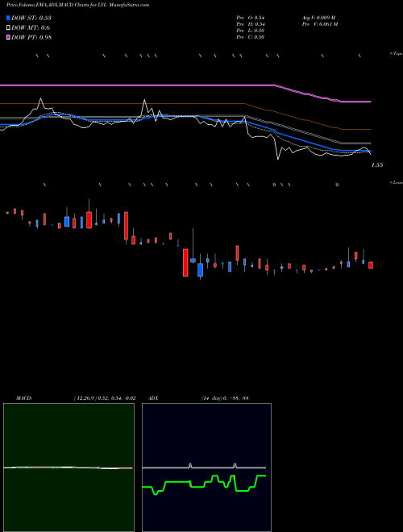Screen dimensions: 403x532
Task: Click the 1.55 price axis label
Action: [377, 165]
